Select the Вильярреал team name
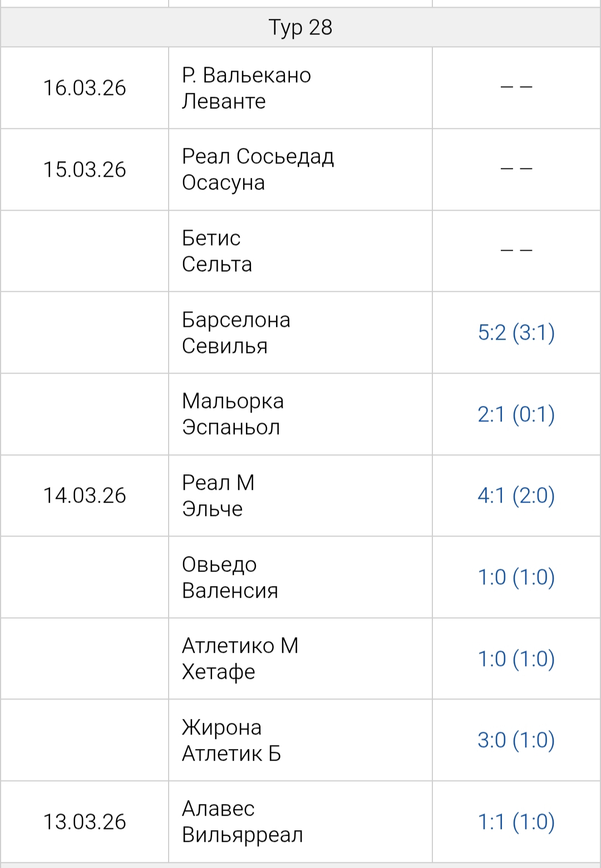Image resolution: width=601 pixels, height=868 pixels. (242, 835)
